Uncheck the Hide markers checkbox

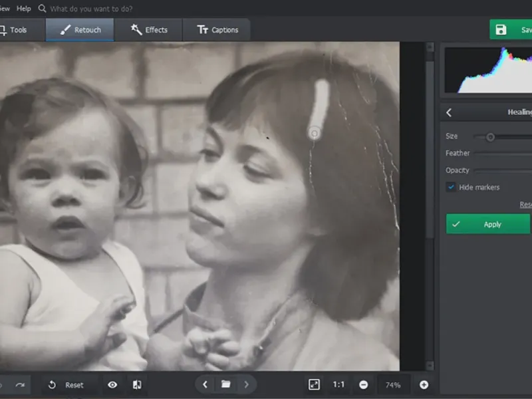pos(451,188)
